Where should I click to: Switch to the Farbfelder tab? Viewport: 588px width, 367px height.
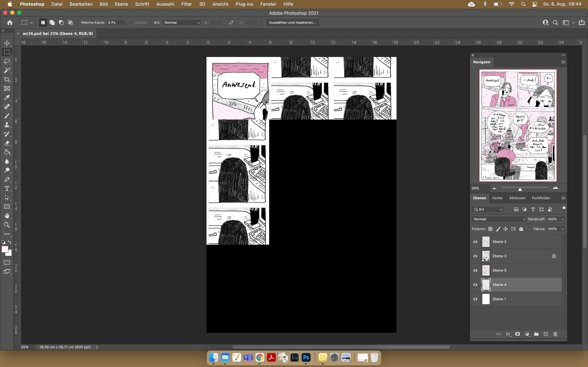click(x=541, y=198)
